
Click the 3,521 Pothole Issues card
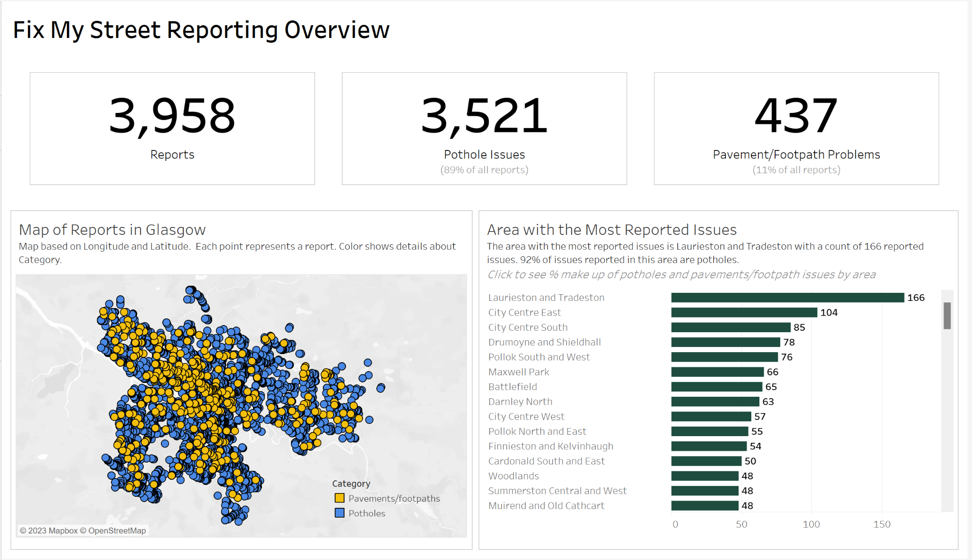tap(484, 128)
